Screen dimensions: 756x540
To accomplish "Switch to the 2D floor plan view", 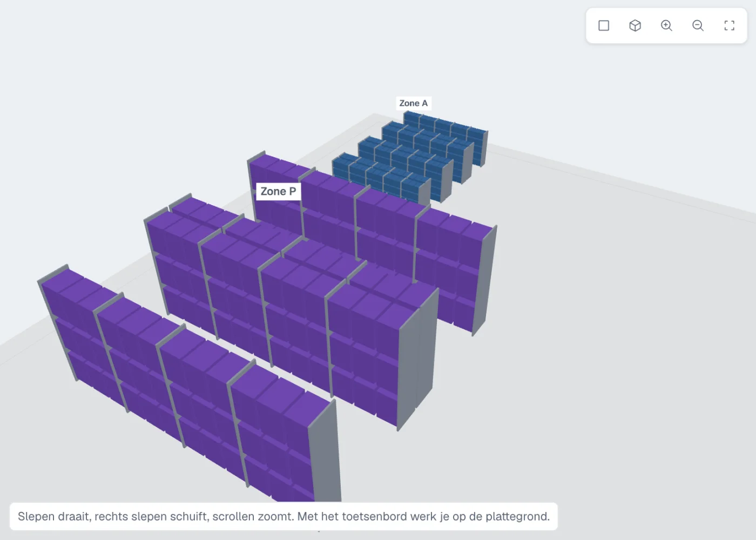I will [x=604, y=25].
